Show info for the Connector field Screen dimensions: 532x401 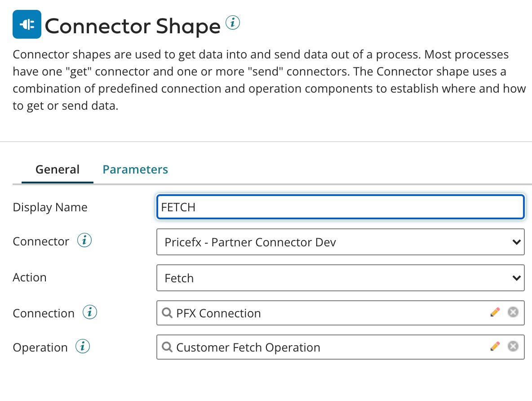point(84,241)
